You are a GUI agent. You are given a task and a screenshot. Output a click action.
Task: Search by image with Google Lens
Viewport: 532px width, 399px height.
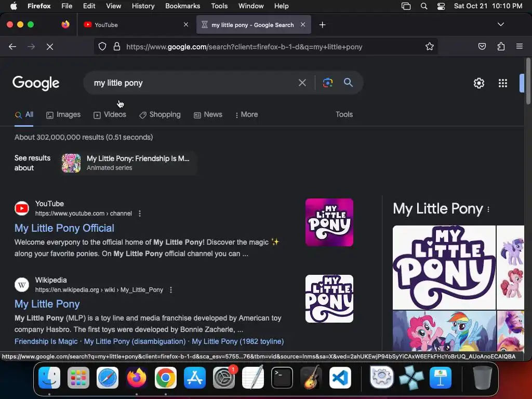click(328, 83)
